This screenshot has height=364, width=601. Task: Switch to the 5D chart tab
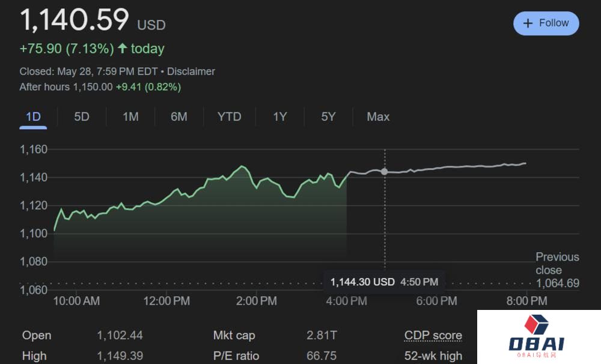[82, 117]
